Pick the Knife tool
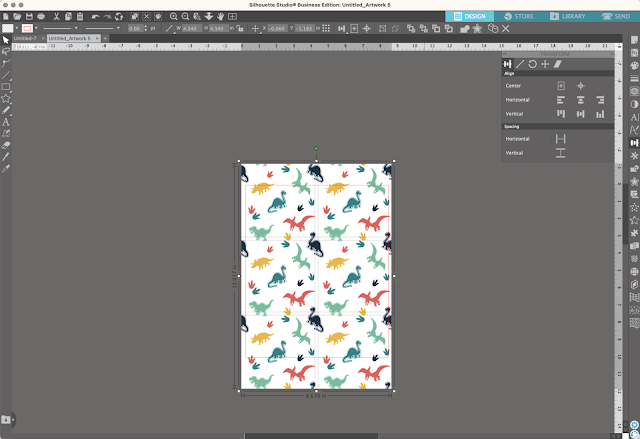 point(5,157)
